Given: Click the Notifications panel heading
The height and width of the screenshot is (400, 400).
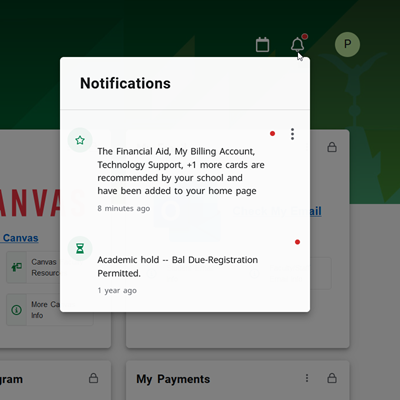Looking at the screenshot, I should tap(125, 83).
